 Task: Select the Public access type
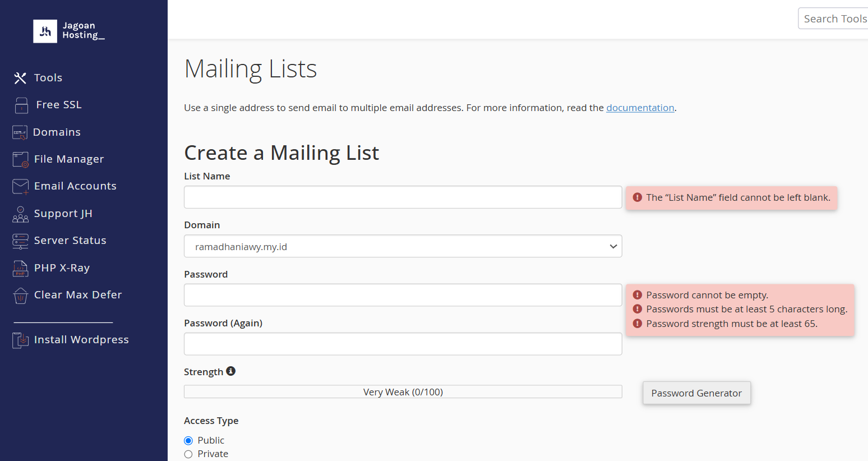pos(188,441)
